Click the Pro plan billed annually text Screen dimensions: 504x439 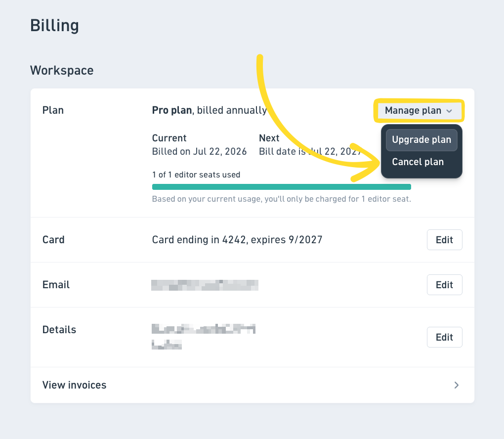tap(209, 110)
